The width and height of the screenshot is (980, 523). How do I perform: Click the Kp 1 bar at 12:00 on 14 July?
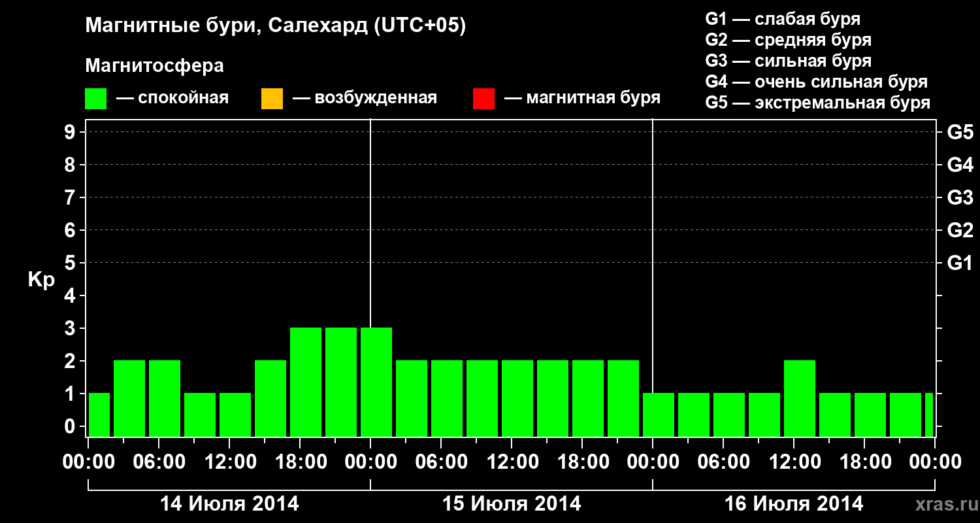(x=235, y=414)
